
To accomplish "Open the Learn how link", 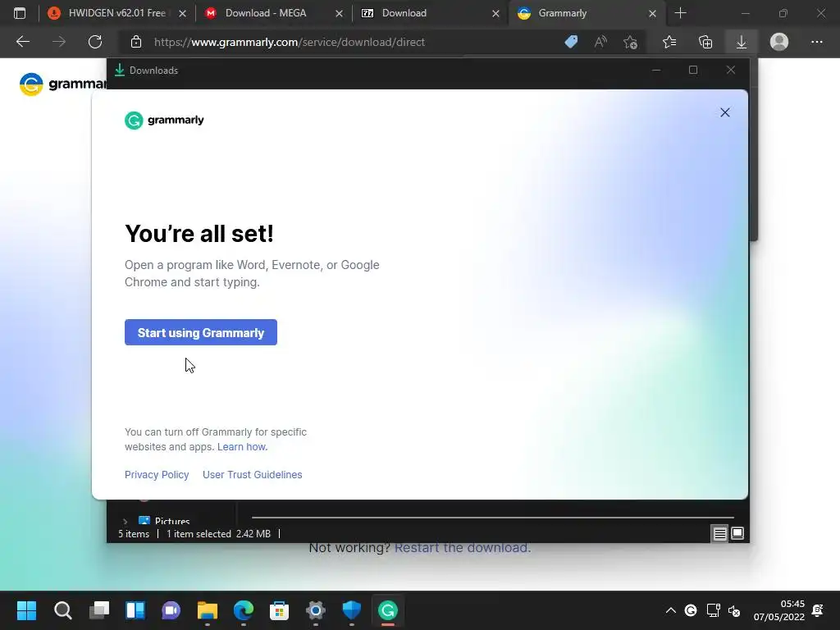I will [242, 447].
